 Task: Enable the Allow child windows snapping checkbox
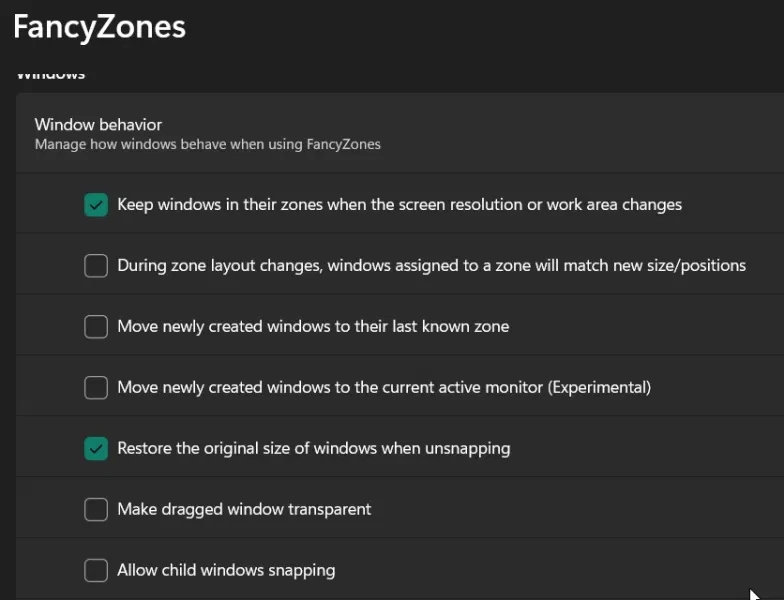[x=96, y=570]
